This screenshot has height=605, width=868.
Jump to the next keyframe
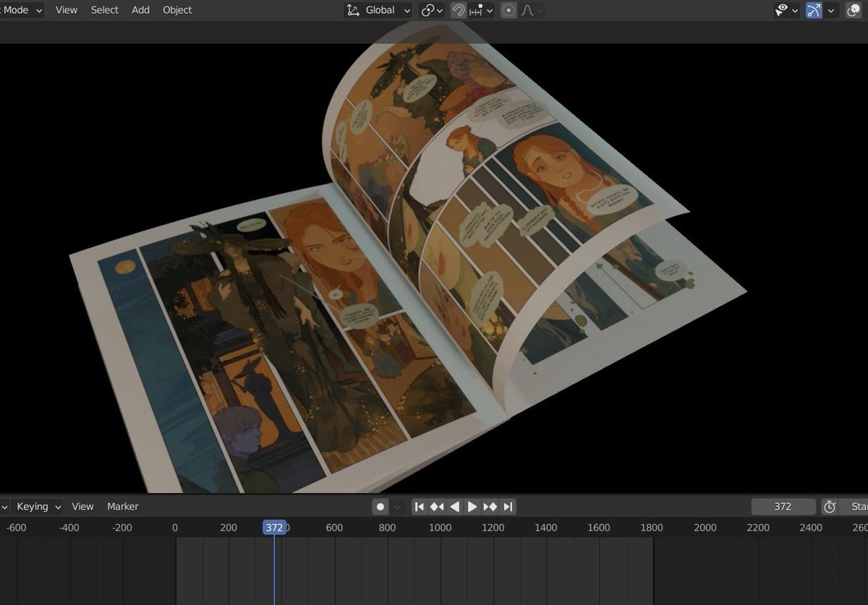point(490,507)
